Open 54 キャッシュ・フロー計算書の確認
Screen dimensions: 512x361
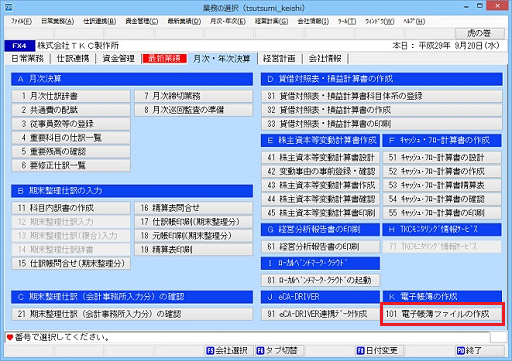[442, 199]
